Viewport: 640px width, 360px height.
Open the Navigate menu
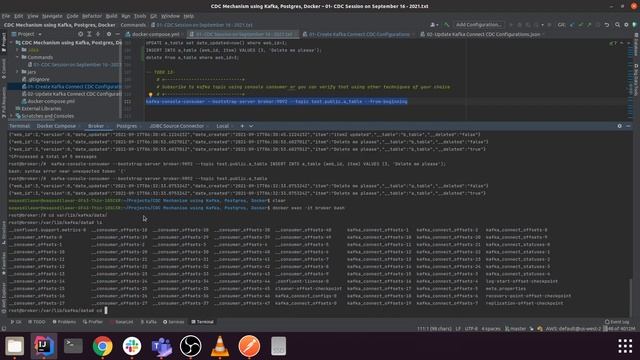click(52, 16)
